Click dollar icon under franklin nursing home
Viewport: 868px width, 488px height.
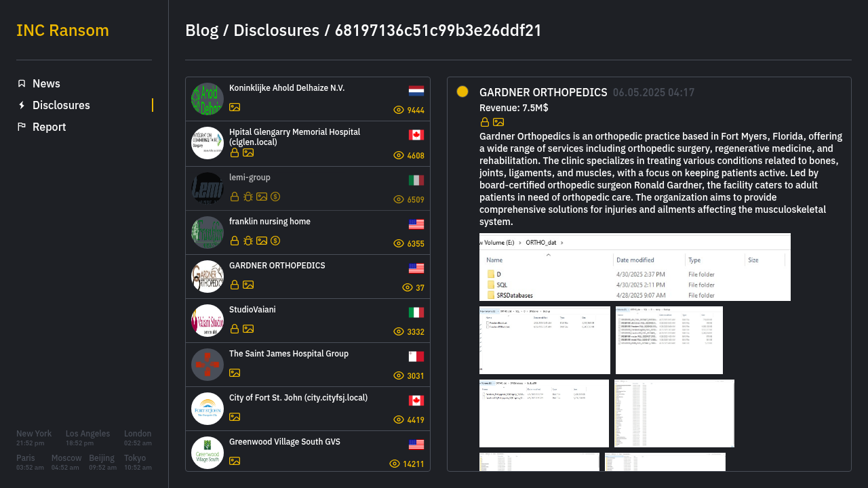point(275,241)
